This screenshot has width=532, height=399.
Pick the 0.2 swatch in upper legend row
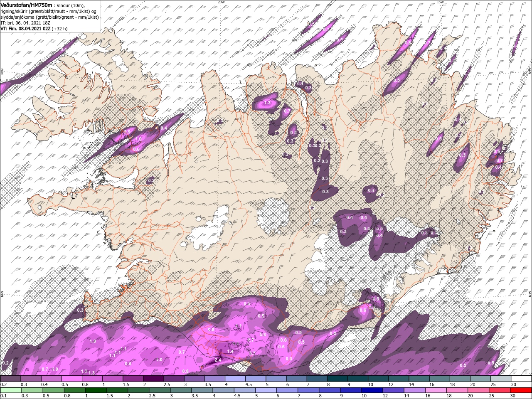[x=10, y=379]
